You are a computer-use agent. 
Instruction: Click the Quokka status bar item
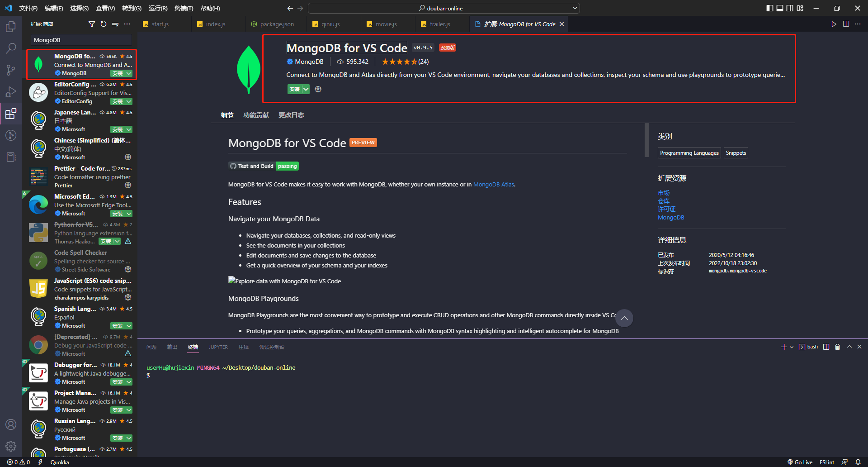point(60,462)
